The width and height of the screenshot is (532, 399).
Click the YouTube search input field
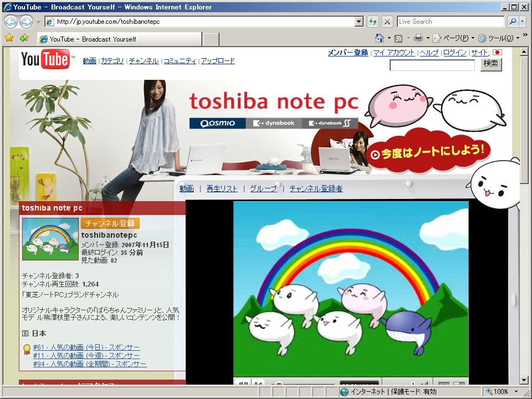click(432, 65)
